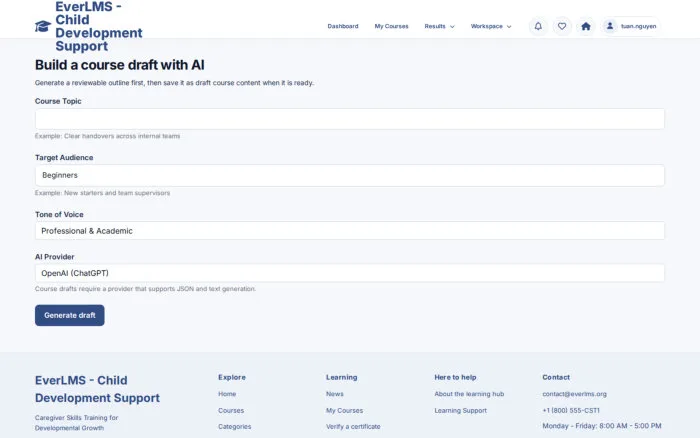Screen dimensions: 700x438
Task: Click the user avatar icon
Action: [x=609, y=26]
